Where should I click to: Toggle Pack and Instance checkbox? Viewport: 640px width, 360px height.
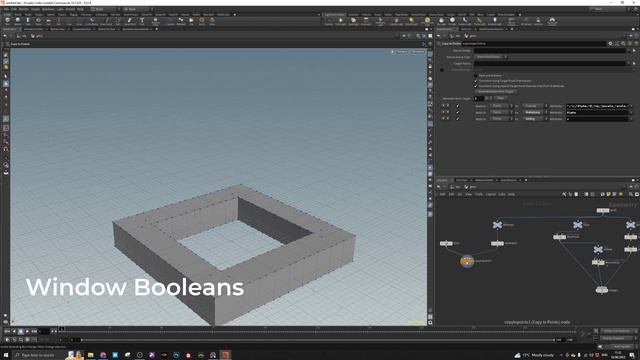476,76
